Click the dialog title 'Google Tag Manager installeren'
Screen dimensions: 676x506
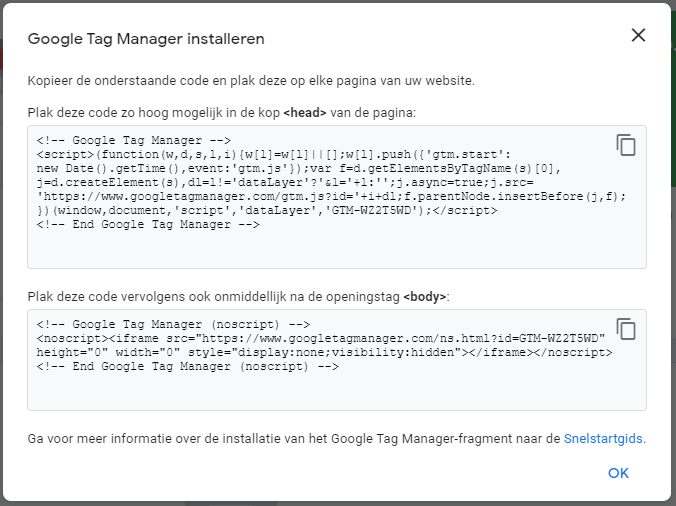tap(146, 39)
